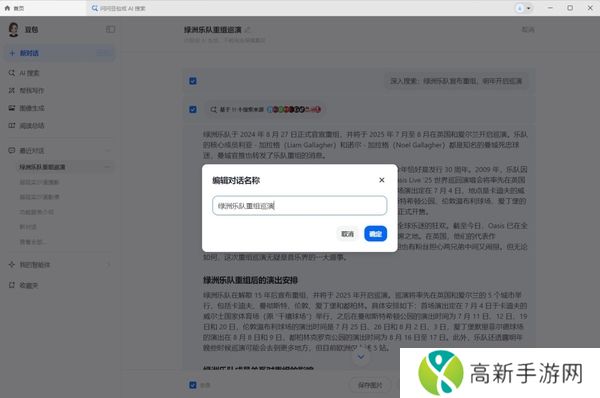Click the conversation name input field
This screenshot has height=398, width=600.
pos(299,206)
